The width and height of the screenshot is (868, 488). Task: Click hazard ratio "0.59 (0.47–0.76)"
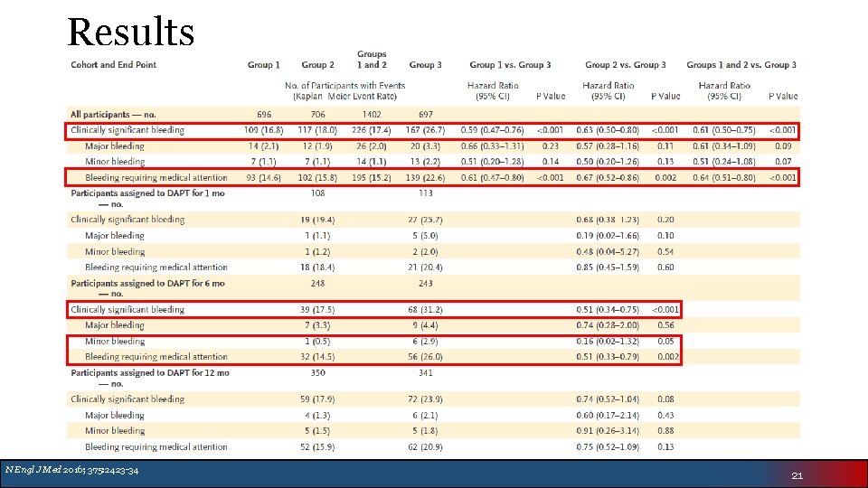[492, 130]
